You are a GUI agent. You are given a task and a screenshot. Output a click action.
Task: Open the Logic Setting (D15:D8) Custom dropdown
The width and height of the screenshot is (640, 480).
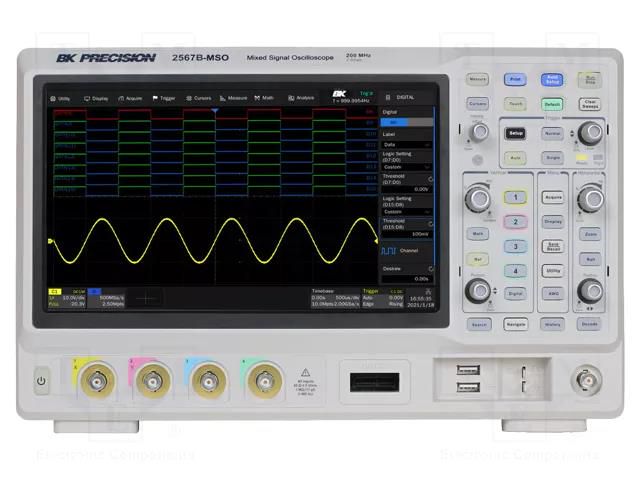pyautogui.click(x=407, y=212)
